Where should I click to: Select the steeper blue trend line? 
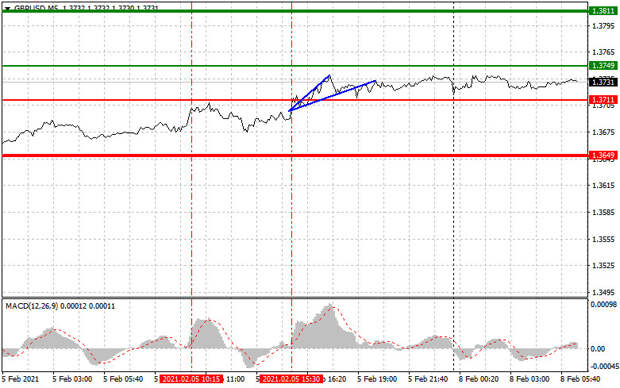coord(310,93)
